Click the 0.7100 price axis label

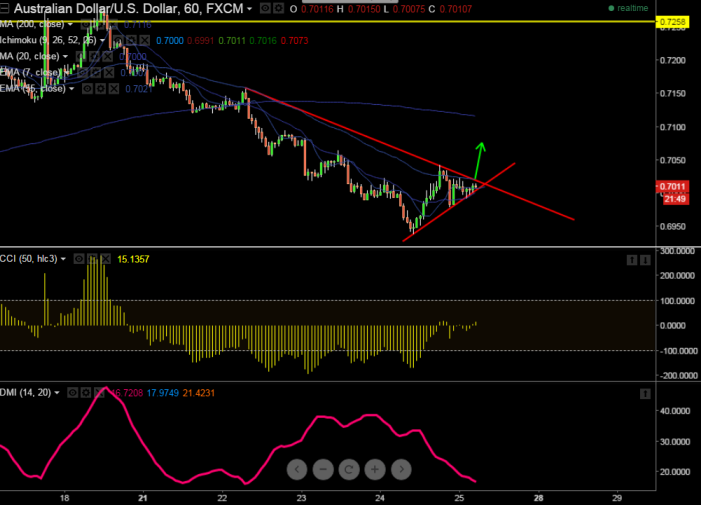click(673, 127)
